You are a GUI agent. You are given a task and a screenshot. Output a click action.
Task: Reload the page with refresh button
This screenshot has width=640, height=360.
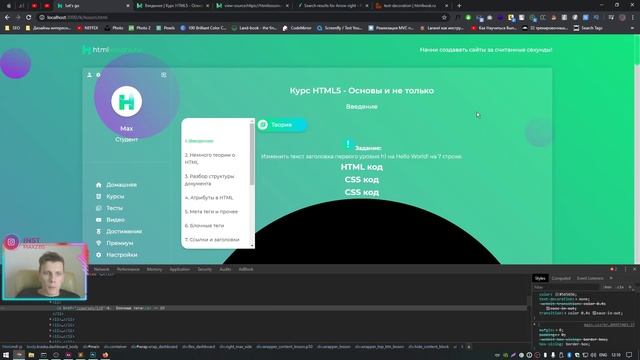click(x=29, y=18)
